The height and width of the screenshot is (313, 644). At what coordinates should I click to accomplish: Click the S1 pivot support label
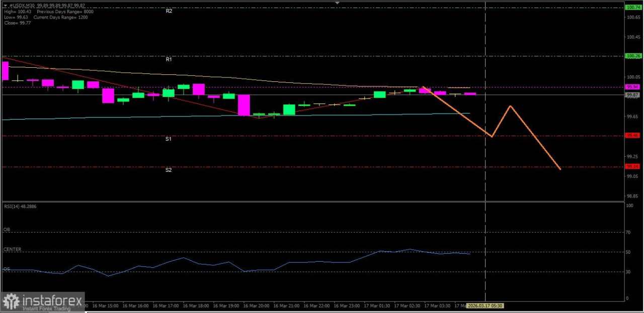[x=168, y=139]
